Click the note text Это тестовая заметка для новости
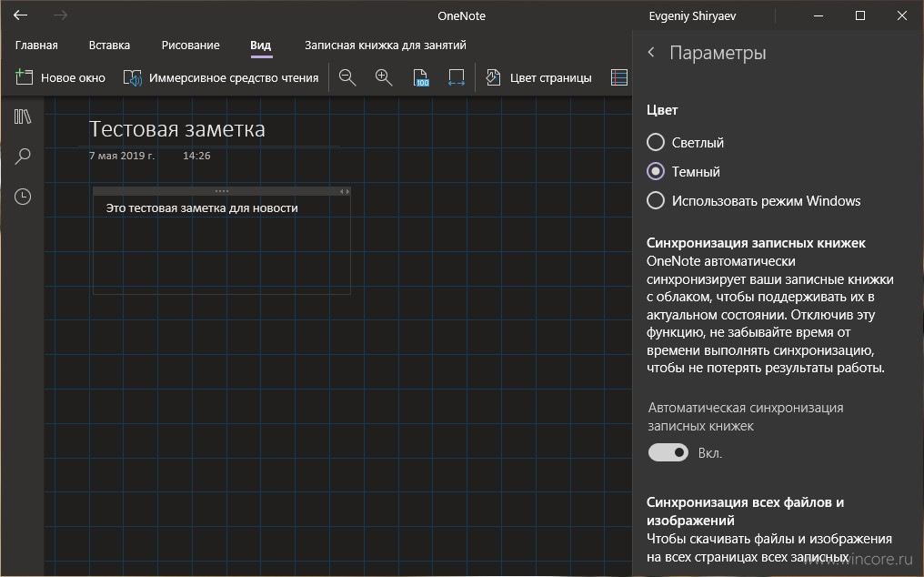 tap(202, 208)
